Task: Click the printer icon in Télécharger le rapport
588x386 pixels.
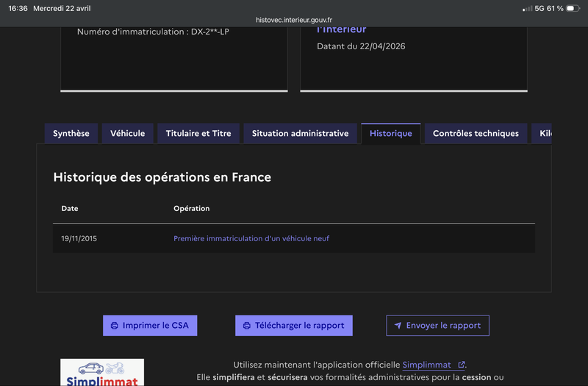Action: point(247,326)
